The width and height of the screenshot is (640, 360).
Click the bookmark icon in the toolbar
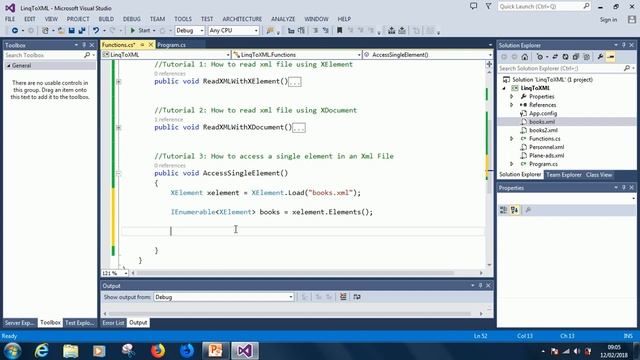339,31
